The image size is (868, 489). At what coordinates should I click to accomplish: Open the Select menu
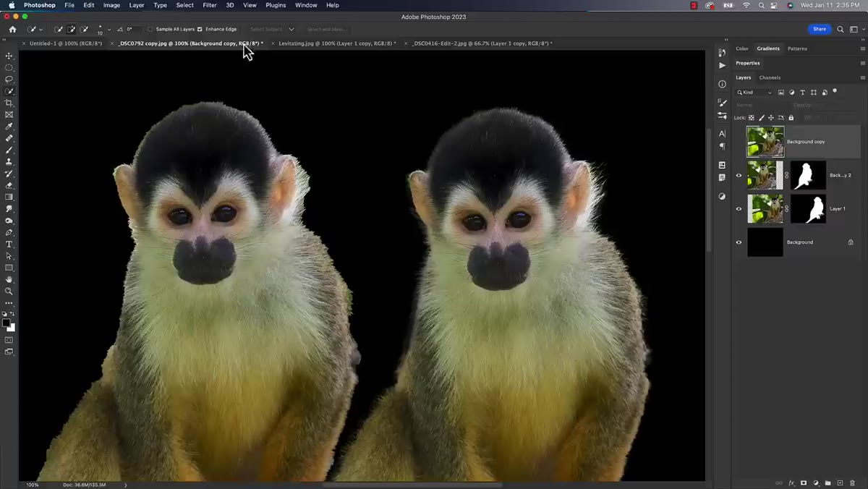click(x=185, y=5)
